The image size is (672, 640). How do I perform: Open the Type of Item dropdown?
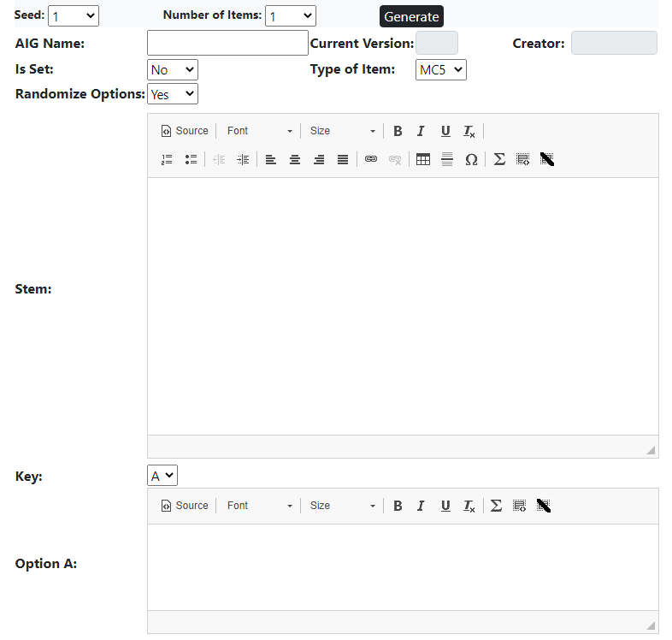441,70
